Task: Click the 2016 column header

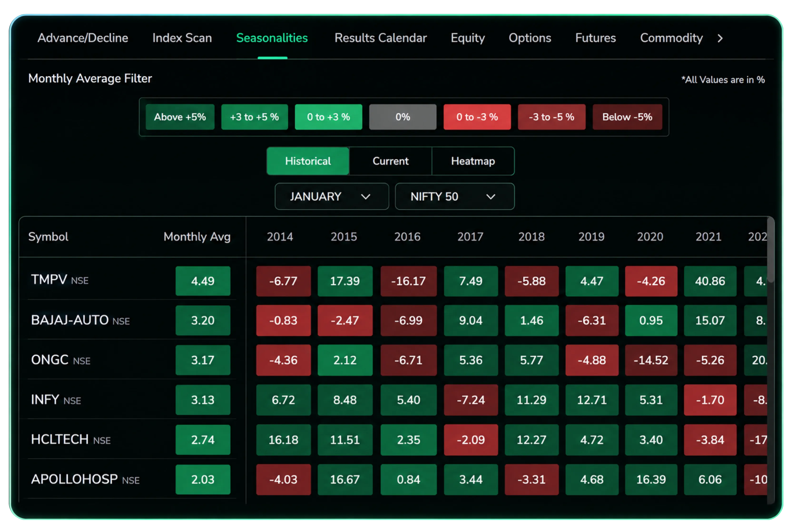Action: [x=407, y=236]
